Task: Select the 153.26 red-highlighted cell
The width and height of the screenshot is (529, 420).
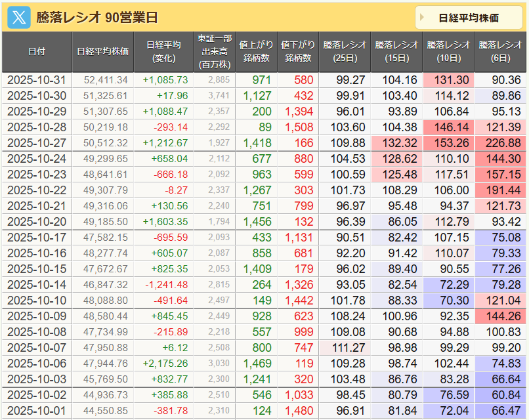Action: click(x=448, y=143)
